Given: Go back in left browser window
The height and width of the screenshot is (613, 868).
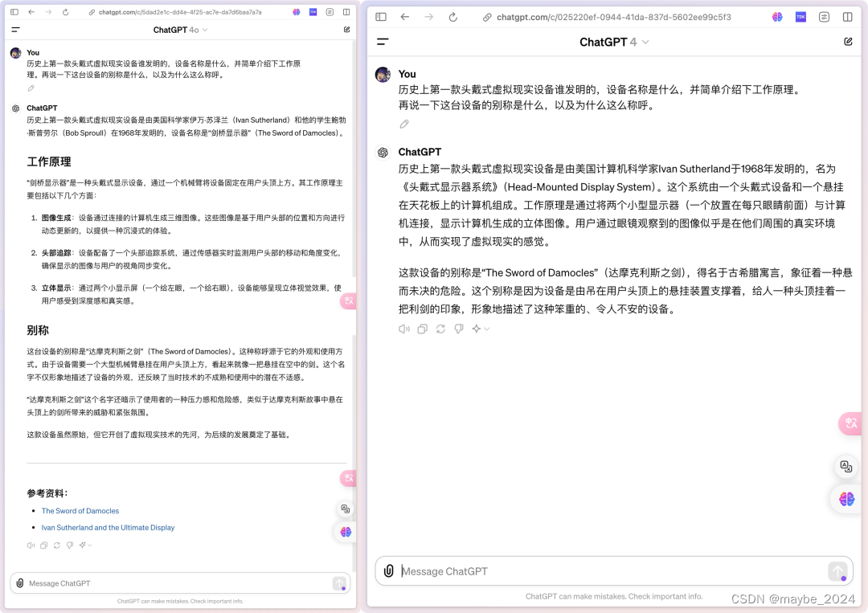Looking at the screenshot, I should click(x=31, y=11).
